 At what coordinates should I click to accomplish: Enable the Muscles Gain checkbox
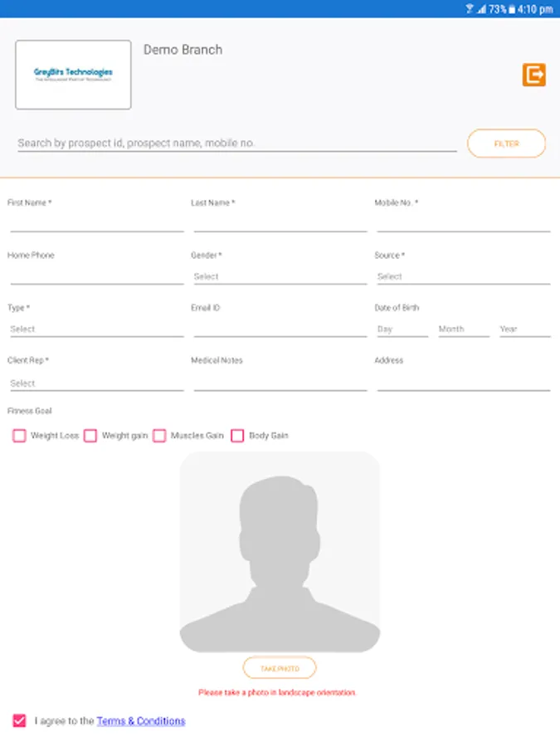tap(159, 436)
